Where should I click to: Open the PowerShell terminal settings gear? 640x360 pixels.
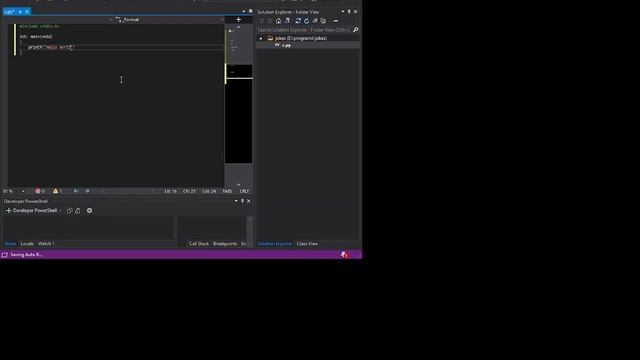tap(89, 211)
